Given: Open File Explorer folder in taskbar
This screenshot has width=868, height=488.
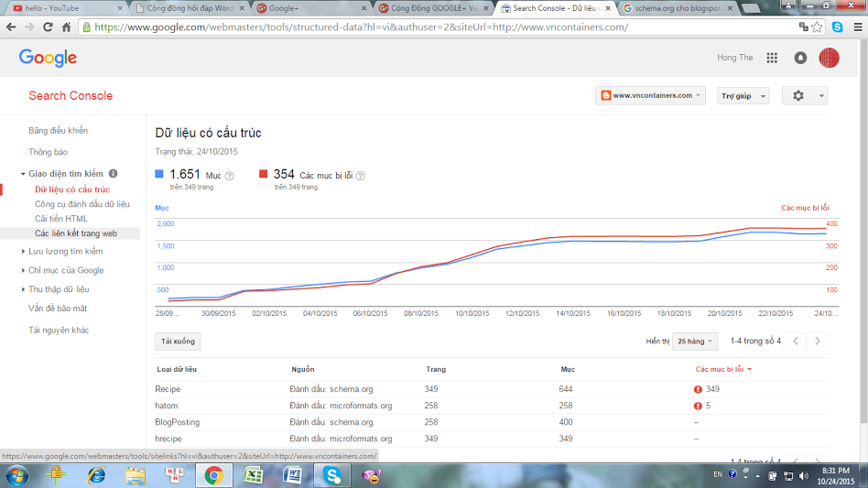Looking at the screenshot, I should pyautogui.click(x=136, y=476).
